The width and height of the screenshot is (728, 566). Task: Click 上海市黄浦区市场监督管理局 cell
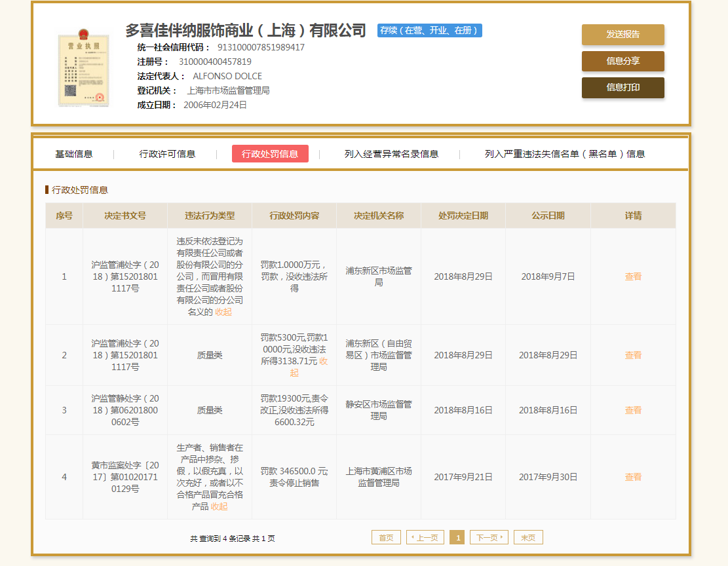coord(379,478)
